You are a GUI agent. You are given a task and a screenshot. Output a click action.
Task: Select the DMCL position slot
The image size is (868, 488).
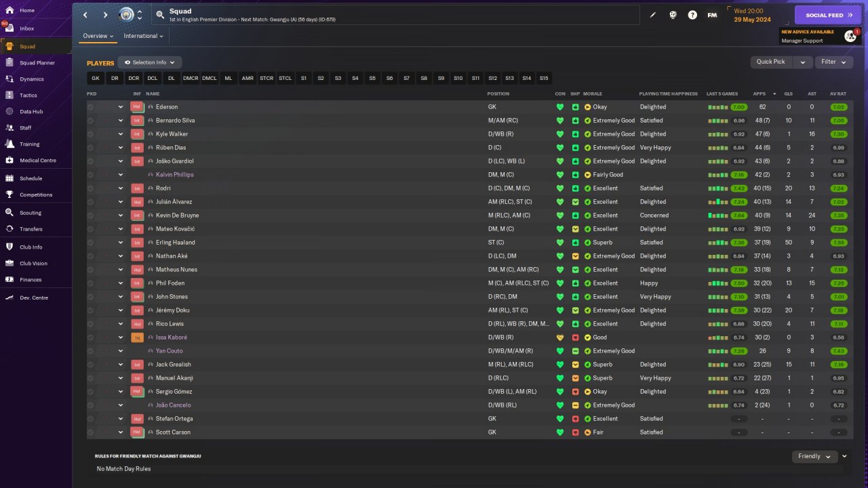point(210,79)
